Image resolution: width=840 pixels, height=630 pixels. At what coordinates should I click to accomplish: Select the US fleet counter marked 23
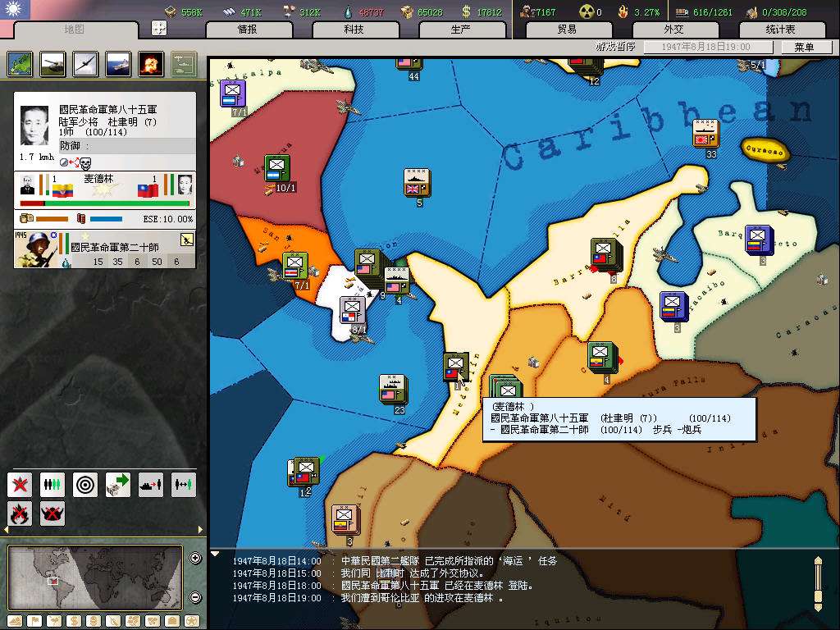(x=393, y=390)
